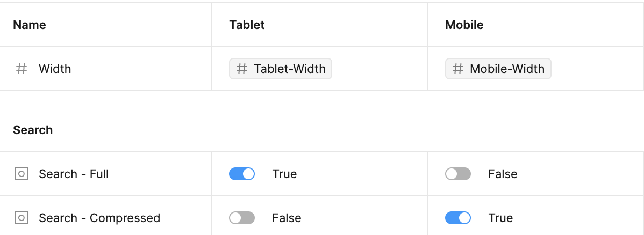Select the Width variable name
The image size is (644, 235).
55,69
